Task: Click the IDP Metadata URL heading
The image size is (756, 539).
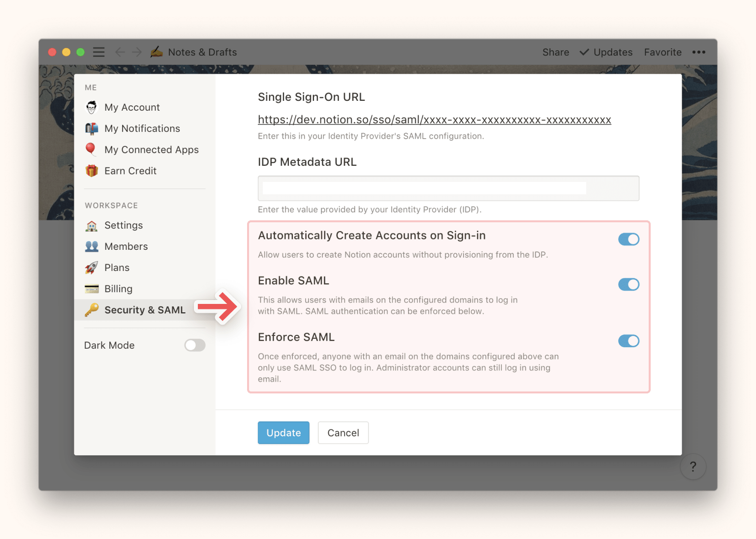Action: (307, 162)
